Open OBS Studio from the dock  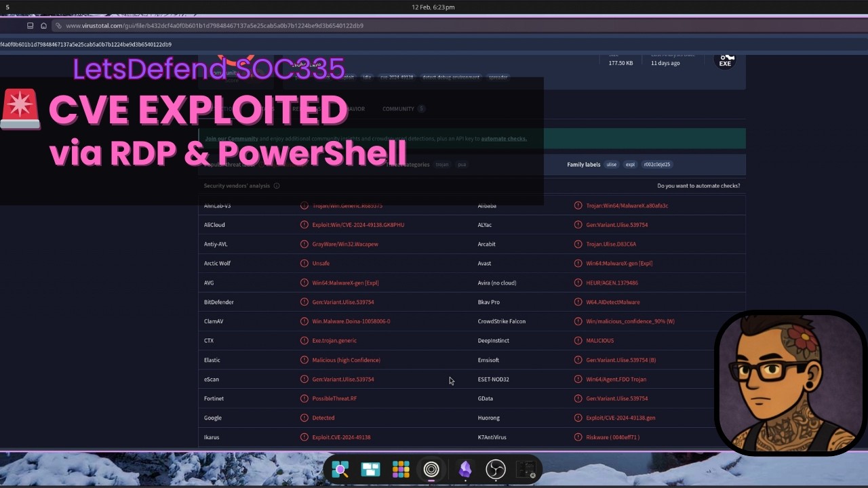[496, 469]
